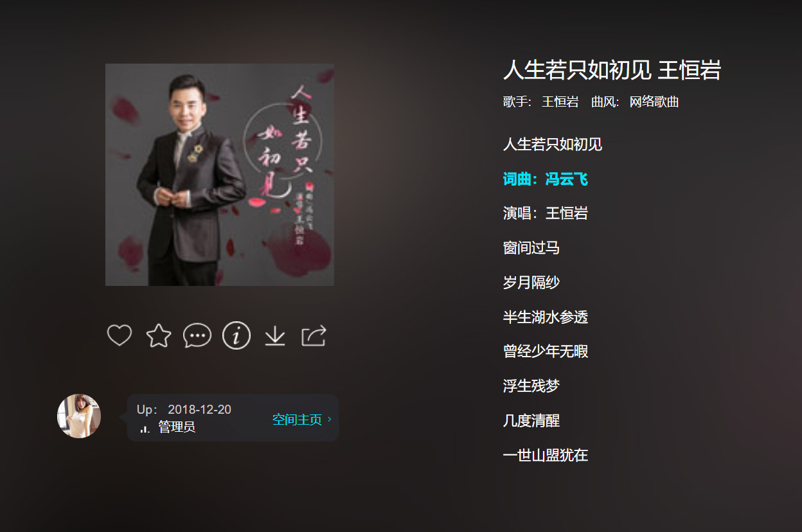Open the 空间主页 link

tap(297, 420)
